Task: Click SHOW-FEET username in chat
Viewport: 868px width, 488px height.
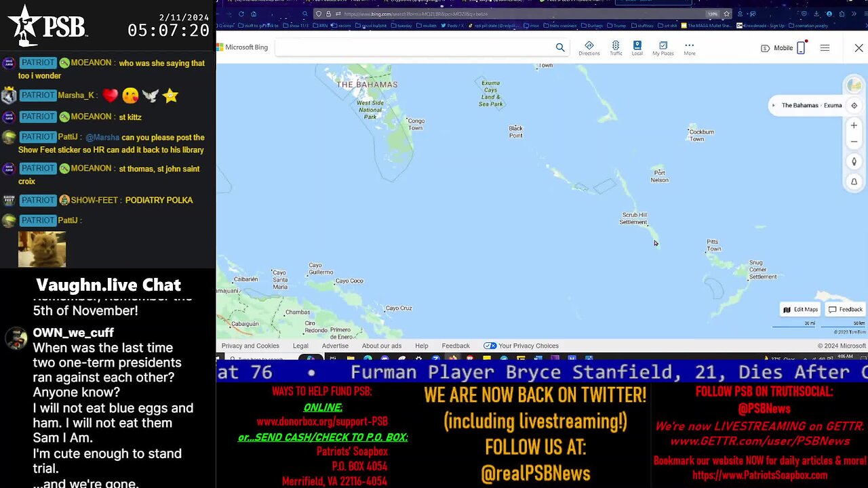Action: coord(94,200)
